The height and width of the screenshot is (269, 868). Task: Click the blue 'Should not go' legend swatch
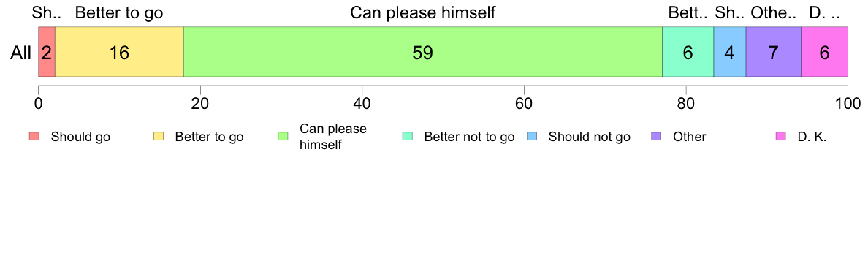532,137
